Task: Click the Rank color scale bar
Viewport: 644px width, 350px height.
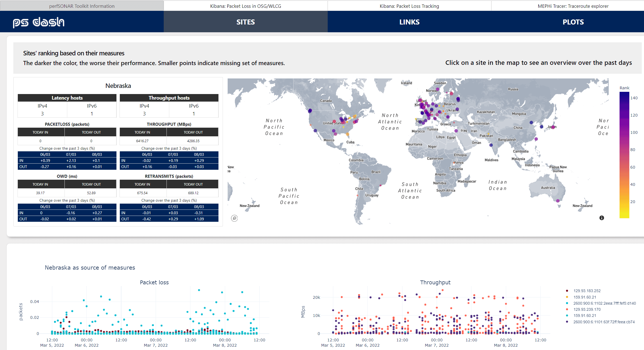Action: [624, 155]
